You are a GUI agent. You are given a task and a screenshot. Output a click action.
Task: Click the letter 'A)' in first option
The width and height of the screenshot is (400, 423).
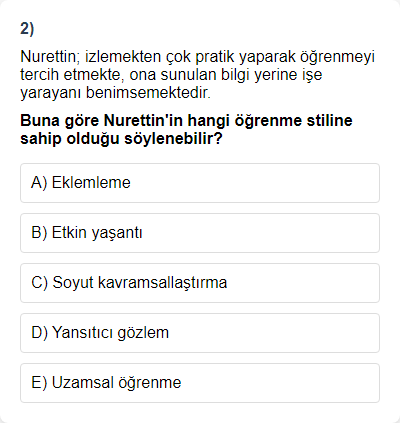click(x=39, y=183)
